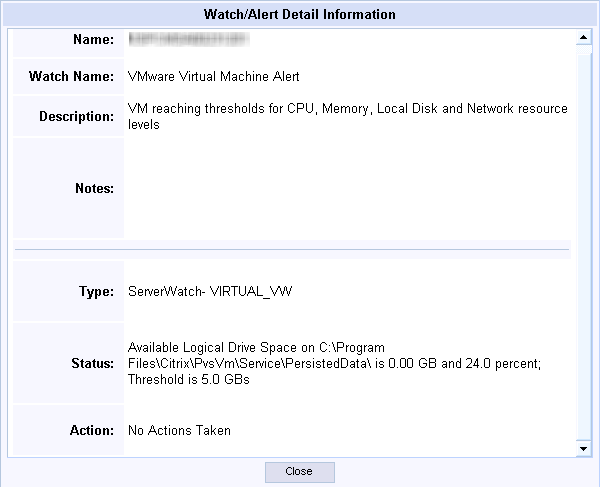Click the Watch Name: label
Viewport: 600px width, 487px height.
coord(72,77)
